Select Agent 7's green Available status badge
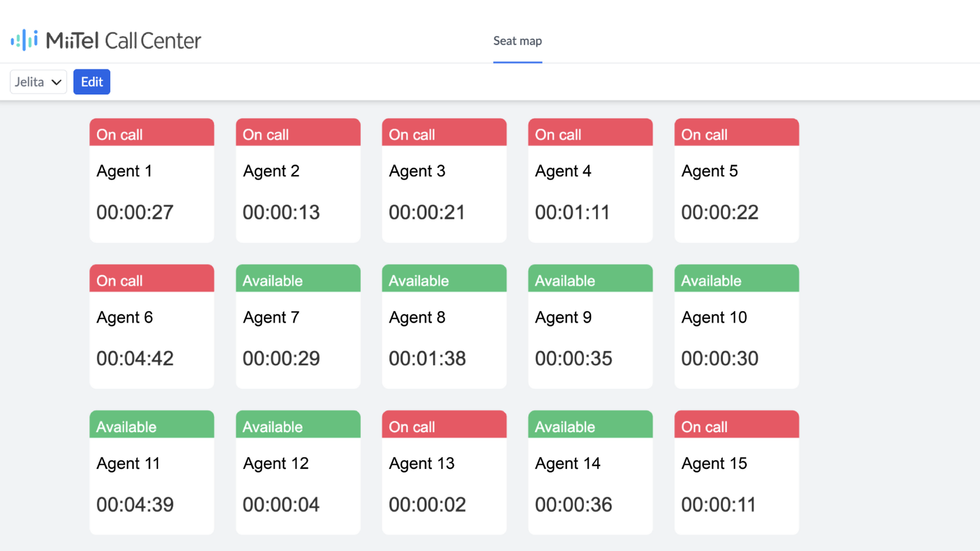980x551 pixels. click(x=298, y=279)
